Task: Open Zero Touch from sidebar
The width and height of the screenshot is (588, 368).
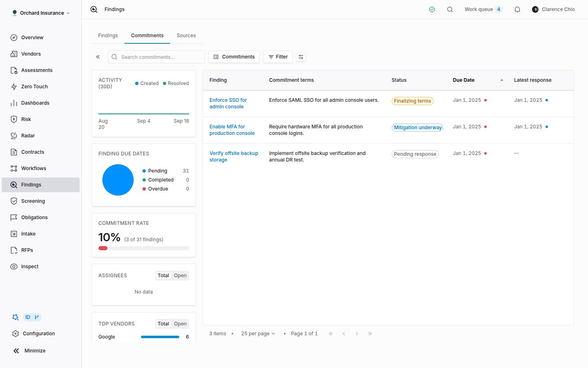Action: pos(40,87)
